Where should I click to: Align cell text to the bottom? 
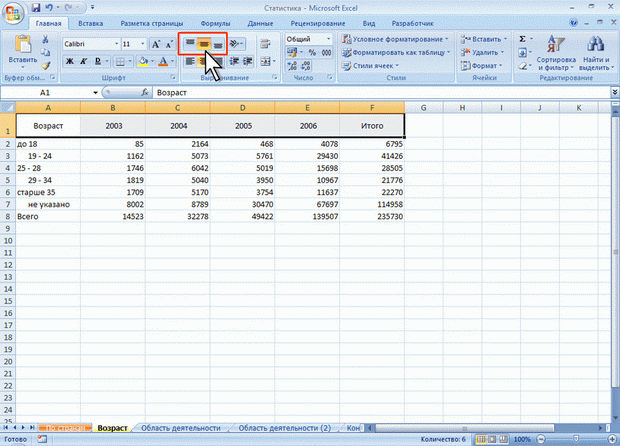click(x=218, y=43)
